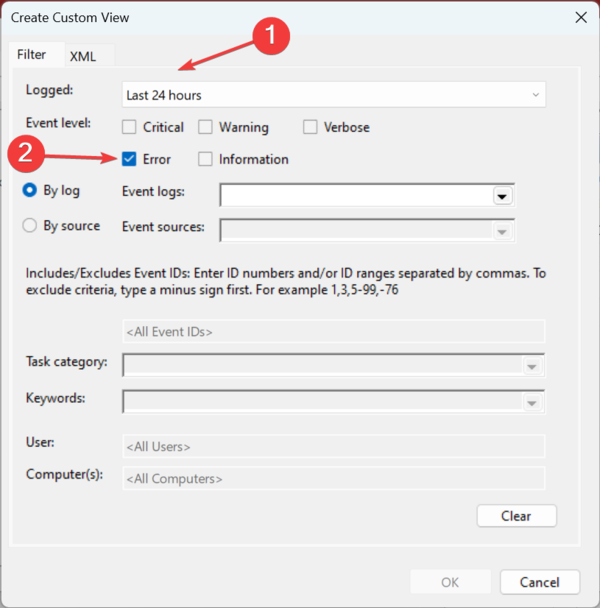Click the OK button
Viewport: 600px width, 608px height.
click(x=450, y=582)
